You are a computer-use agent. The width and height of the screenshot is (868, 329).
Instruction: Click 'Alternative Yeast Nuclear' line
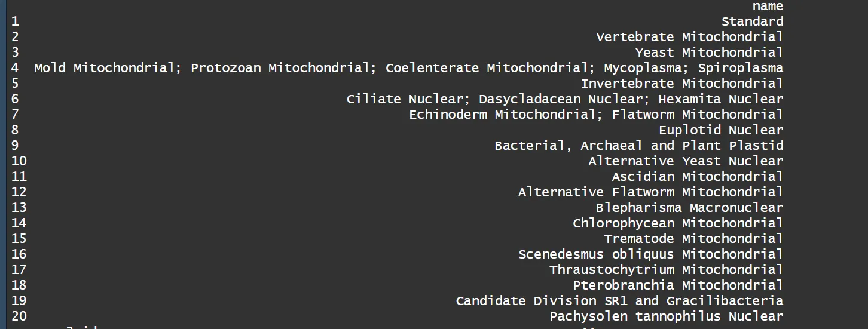686,161
